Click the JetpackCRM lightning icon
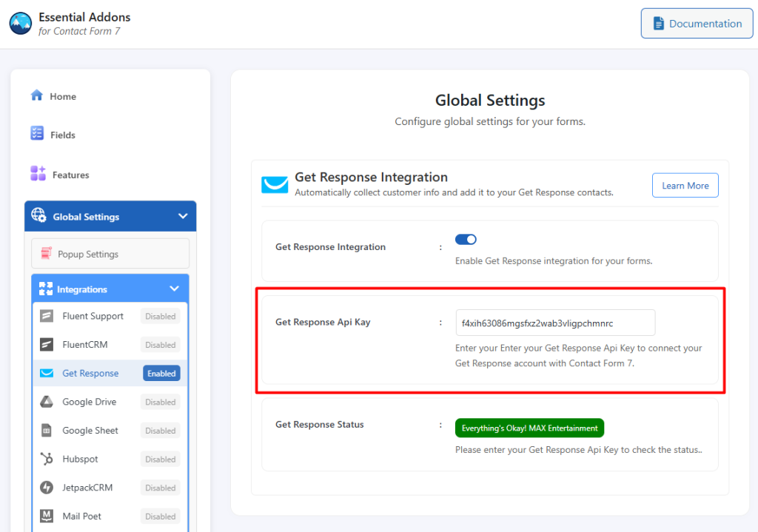758x532 pixels. pyautogui.click(x=47, y=488)
